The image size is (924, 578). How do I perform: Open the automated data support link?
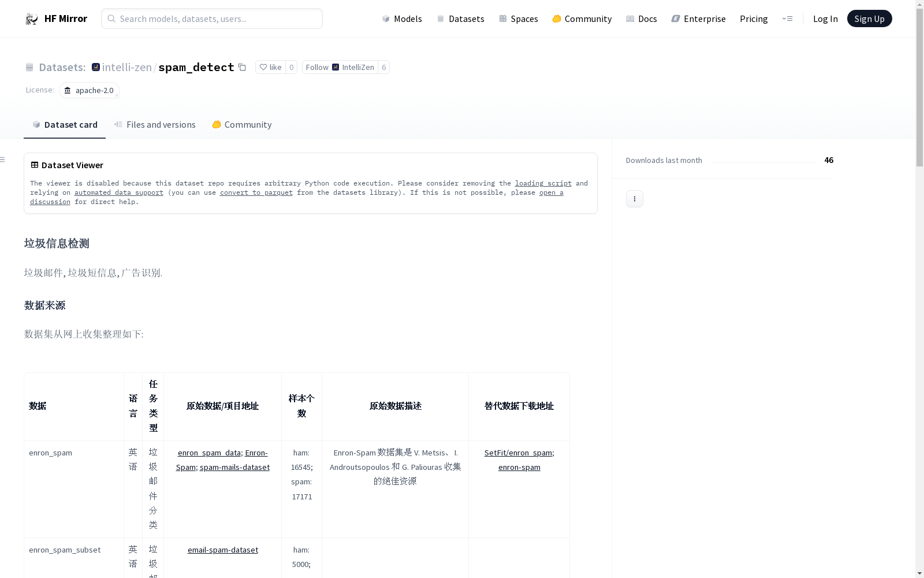[x=119, y=192]
